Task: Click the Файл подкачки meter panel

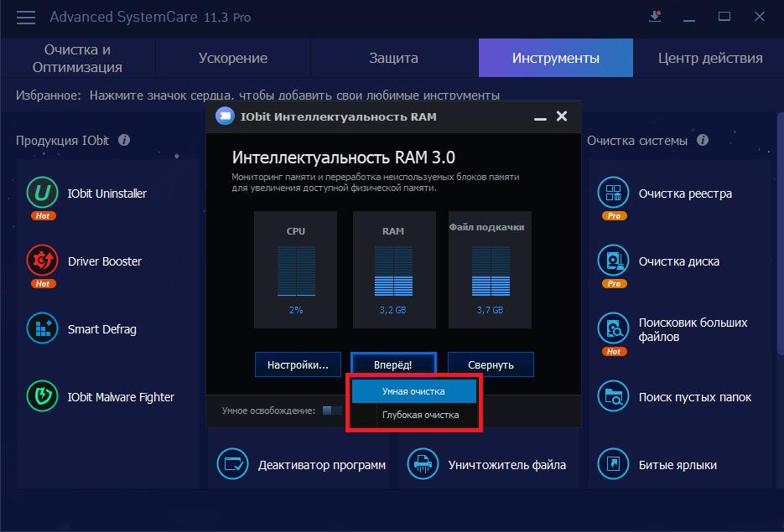Action: (x=490, y=270)
